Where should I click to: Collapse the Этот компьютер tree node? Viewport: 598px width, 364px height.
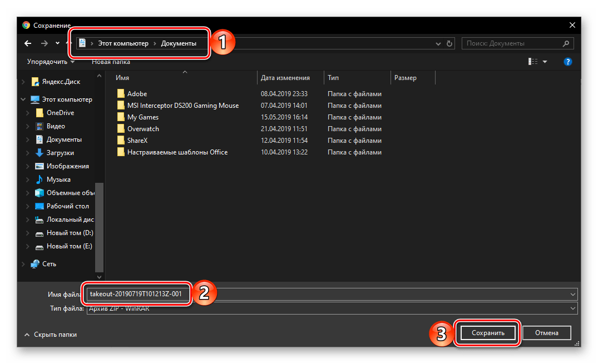[23, 99]
